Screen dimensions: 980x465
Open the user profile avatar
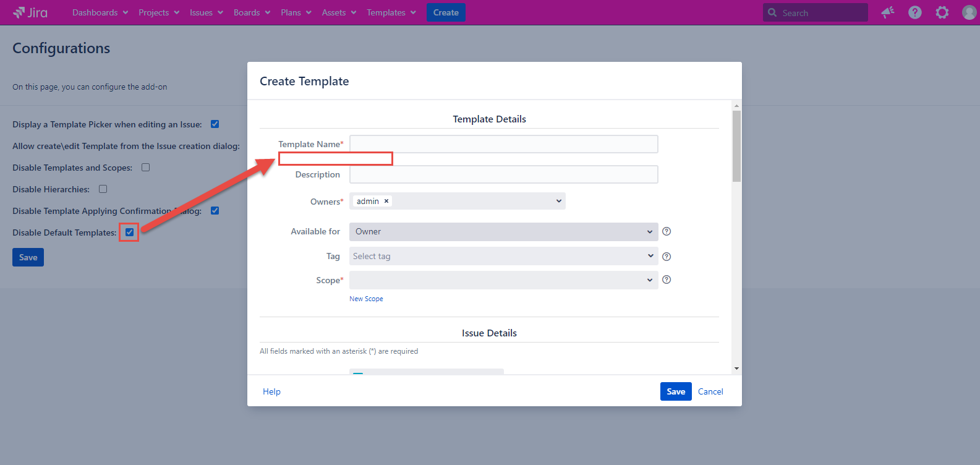coord(969,12)
